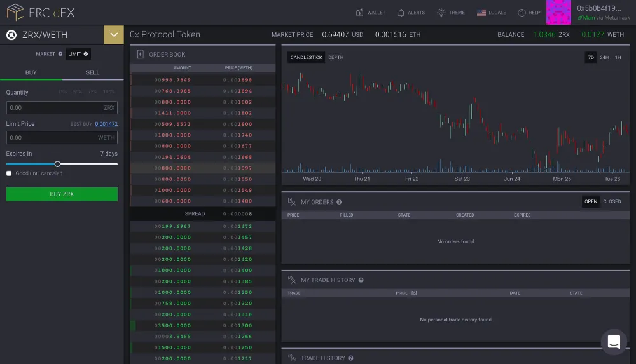The image size is (636, 364).
Task: Click the ZRX token icon beside pair
Action: point(11,35)
